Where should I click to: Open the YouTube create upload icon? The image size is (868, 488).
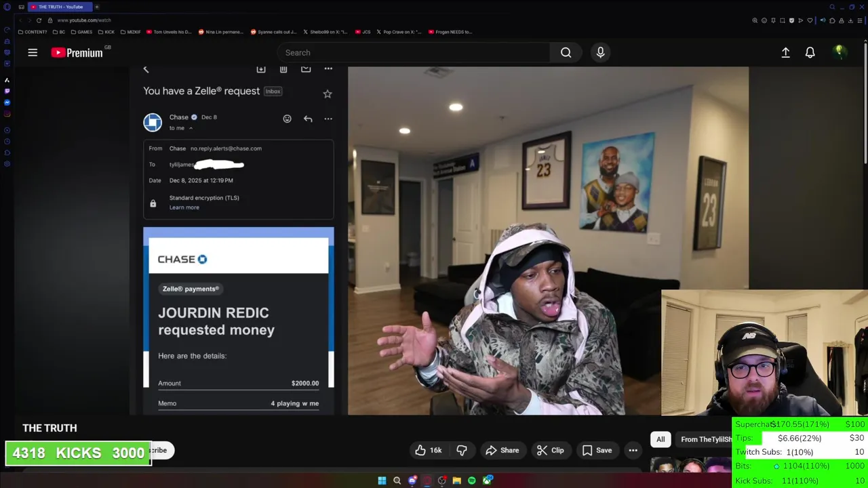point(785,52)
